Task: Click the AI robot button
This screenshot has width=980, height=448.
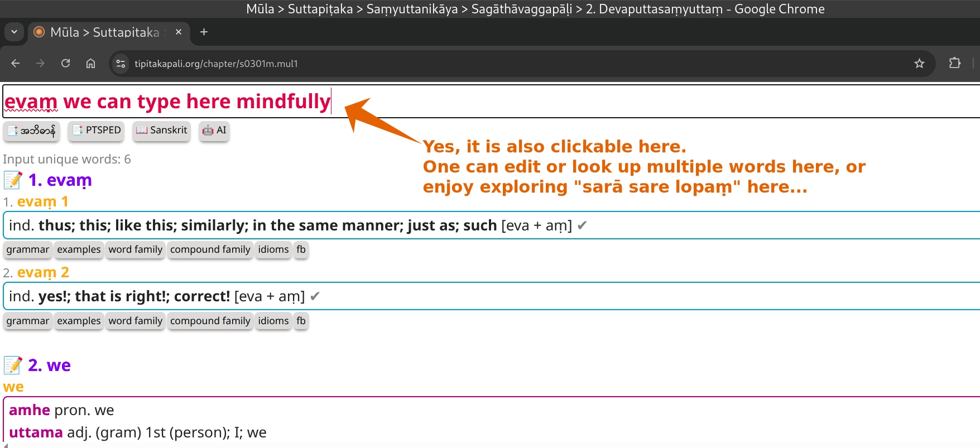Action: pos(215,131)
